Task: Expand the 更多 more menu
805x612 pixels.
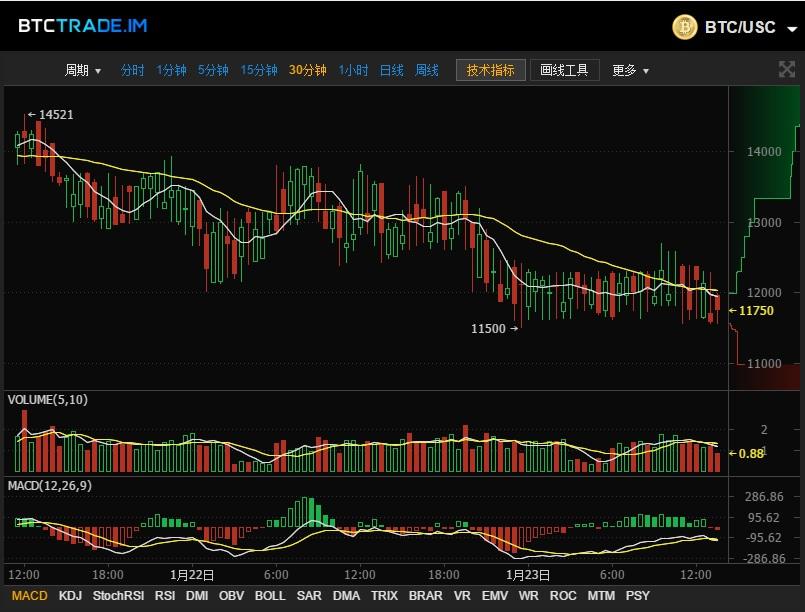Action: pyautogui.click(x=630, y=70)
